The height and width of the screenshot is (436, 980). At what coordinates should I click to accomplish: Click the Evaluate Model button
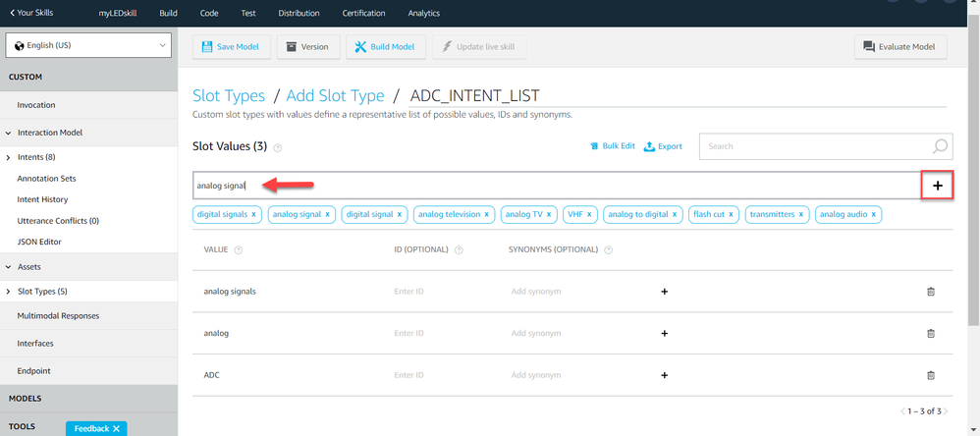click(x=900, y=47)
